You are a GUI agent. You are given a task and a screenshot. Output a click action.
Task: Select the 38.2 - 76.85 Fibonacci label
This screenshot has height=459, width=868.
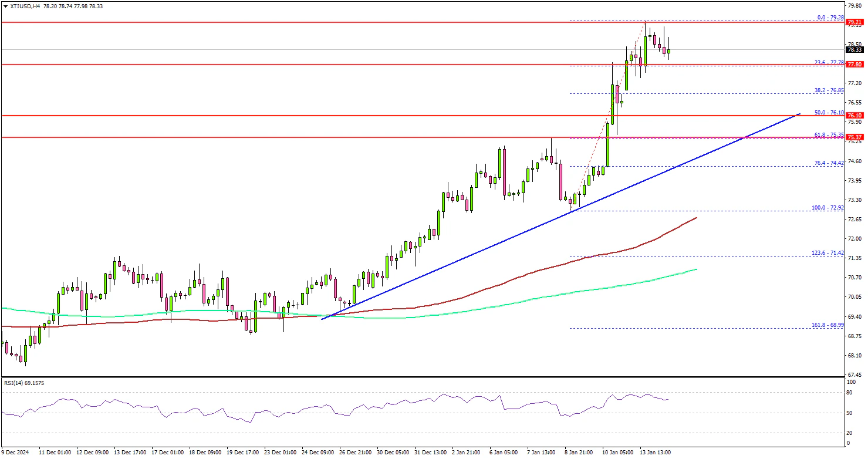[828, 90]
